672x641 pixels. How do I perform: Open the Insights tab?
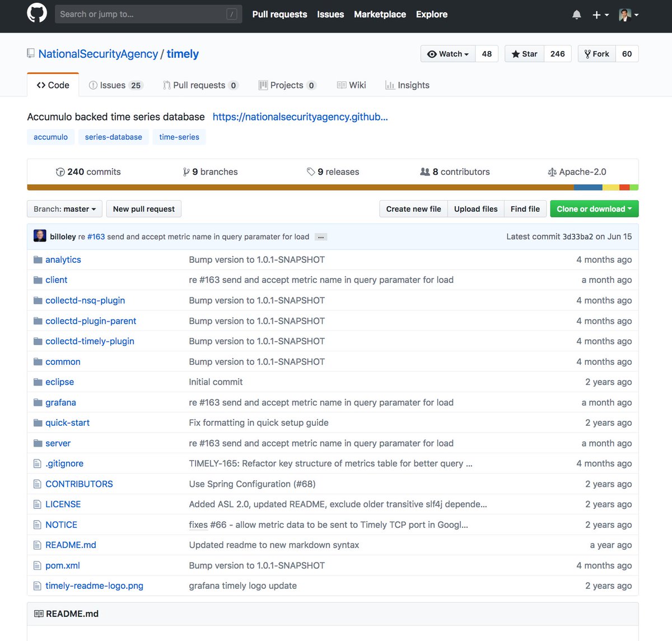407,85
